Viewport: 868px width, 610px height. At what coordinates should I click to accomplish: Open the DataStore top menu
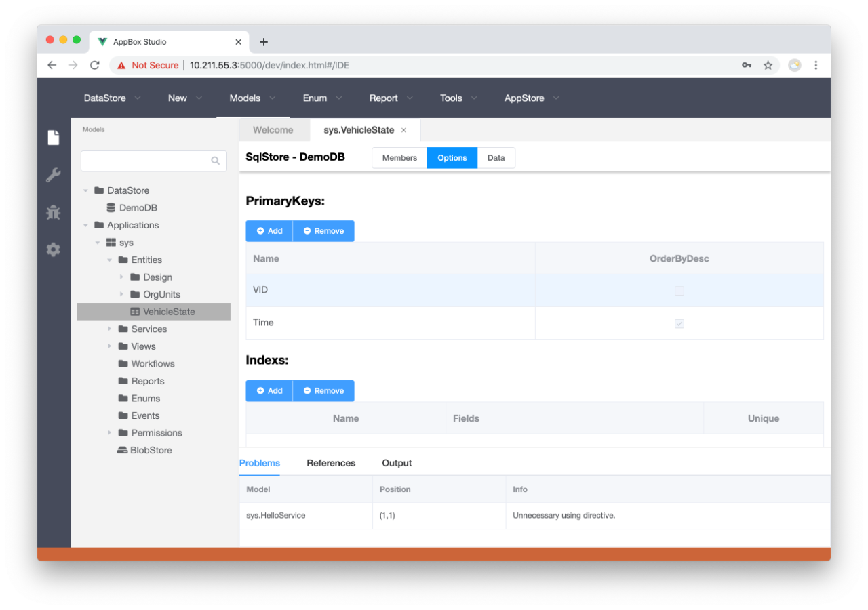tap(113, 98)
